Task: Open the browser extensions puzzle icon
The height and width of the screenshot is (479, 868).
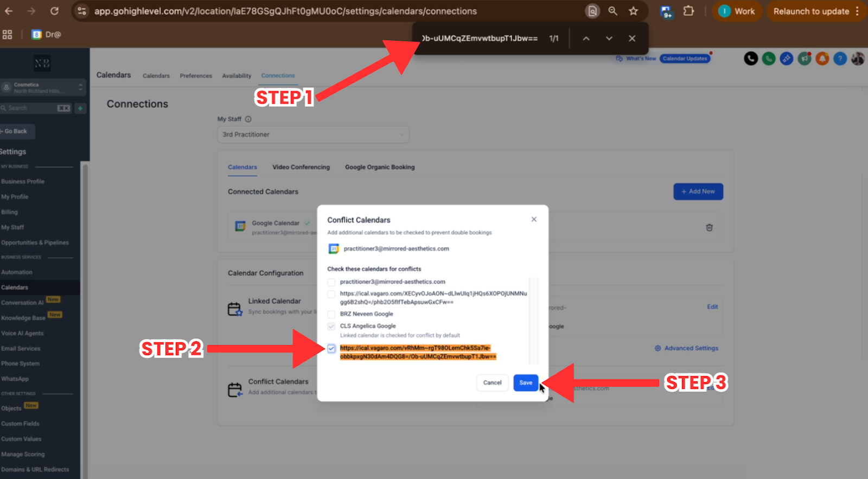Action: (x=688, y=11)
